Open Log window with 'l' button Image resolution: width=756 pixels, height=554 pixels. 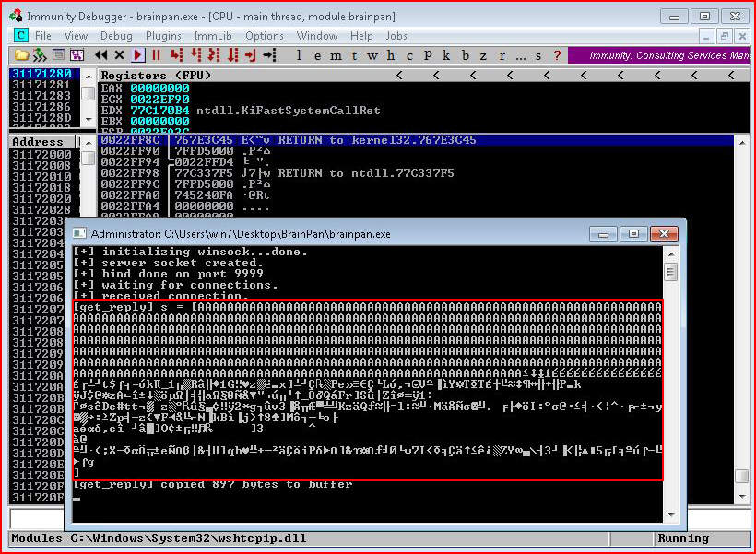coord(300,55)
